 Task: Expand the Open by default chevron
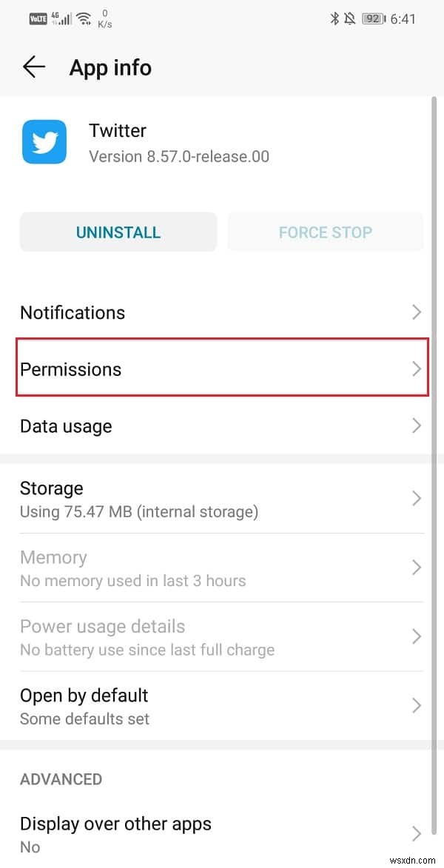click(x=417, y=706)
